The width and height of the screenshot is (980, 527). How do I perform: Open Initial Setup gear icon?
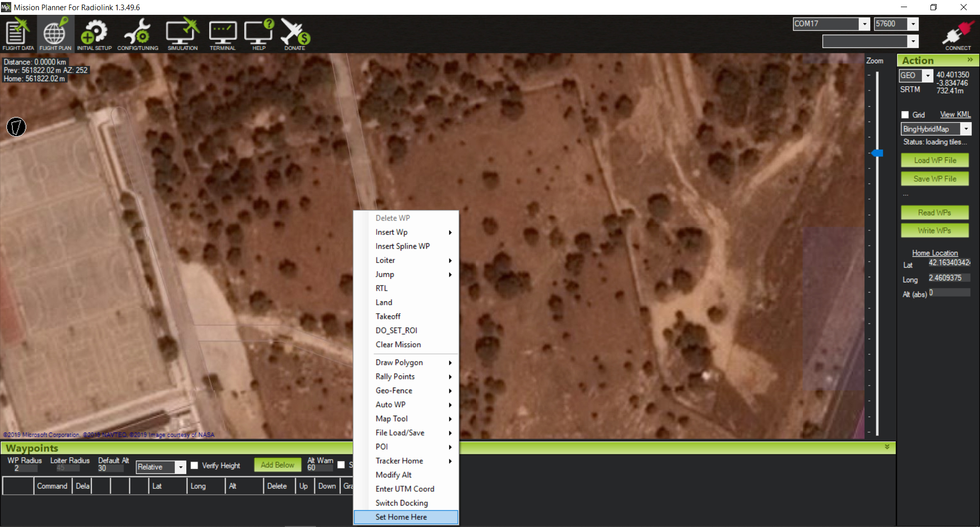coord(94,34)
